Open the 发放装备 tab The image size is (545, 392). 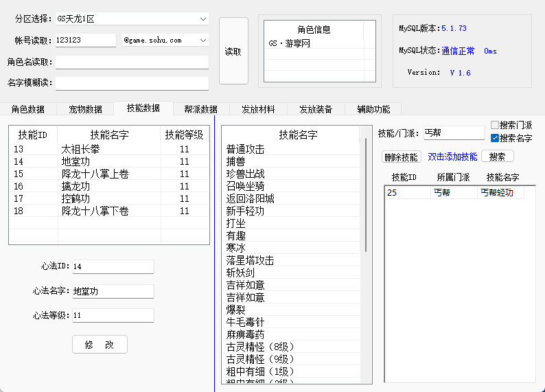click(316, 109)
